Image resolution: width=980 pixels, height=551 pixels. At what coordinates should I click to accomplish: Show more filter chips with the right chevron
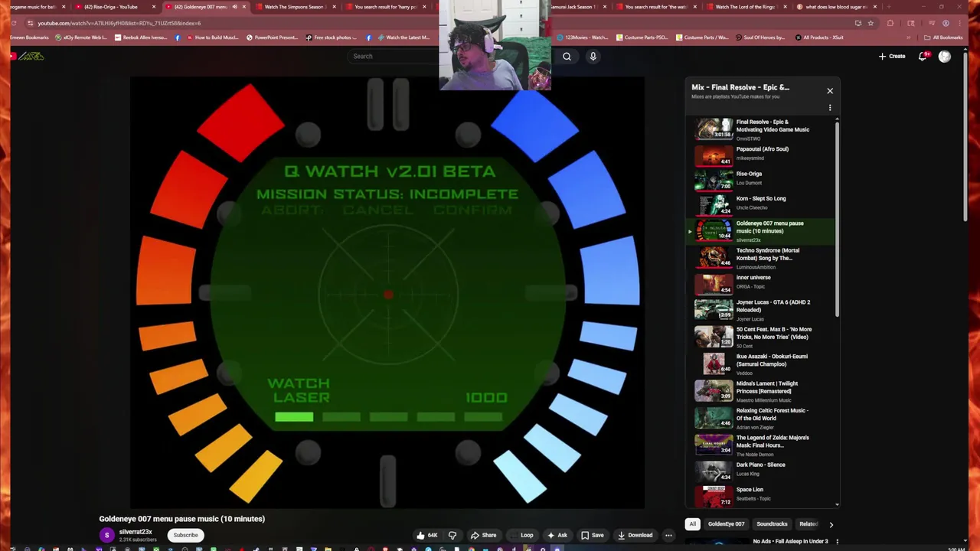(x=831, y=524)
